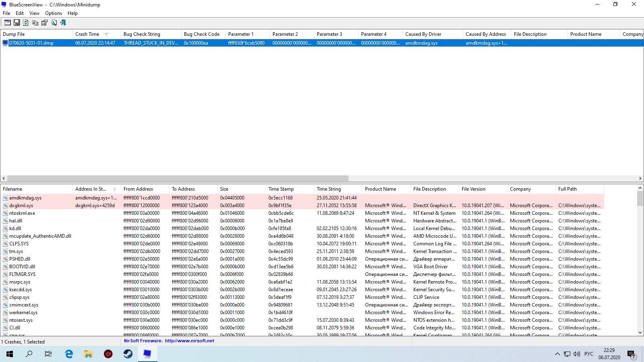Sort by Caused By Driver column

(x=433, y=34)
